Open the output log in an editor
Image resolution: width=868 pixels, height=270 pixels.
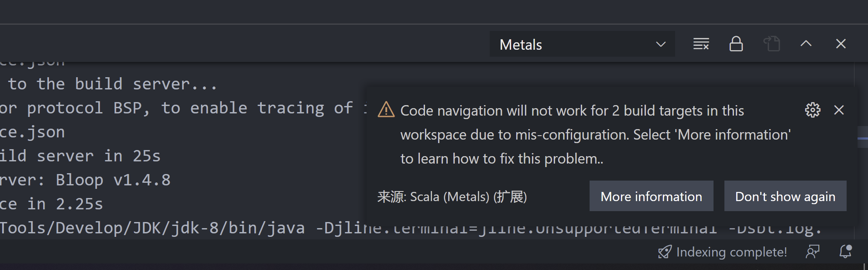point(772,44)
